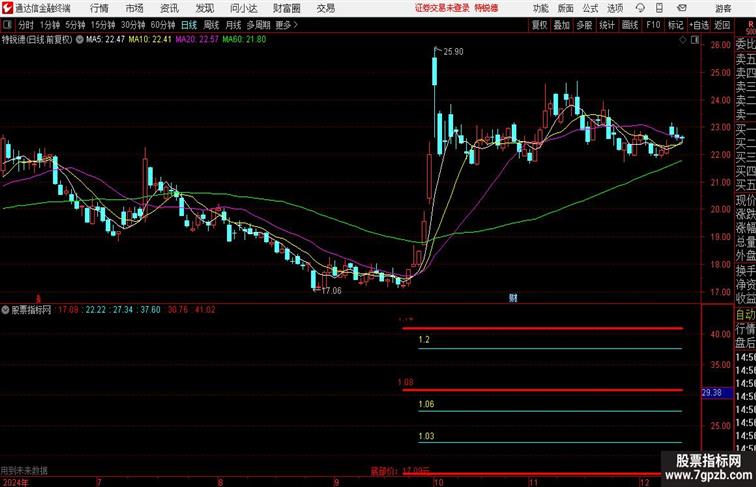Click the 统计 statistics button
Image resolution: width=756 pixels, height=487 pixels.
click(607, 25)
